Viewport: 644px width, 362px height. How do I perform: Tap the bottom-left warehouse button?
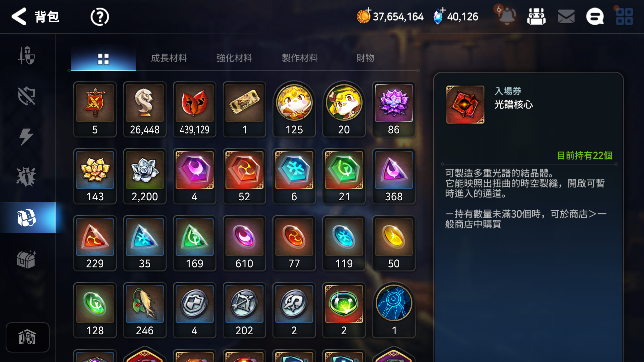tap(27, 337)
